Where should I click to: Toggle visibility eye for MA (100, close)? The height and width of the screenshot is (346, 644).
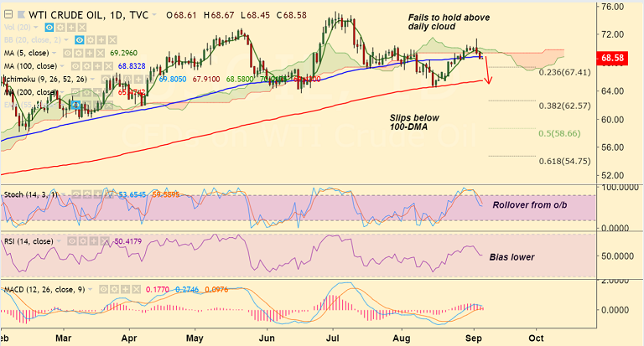(75, 66)
